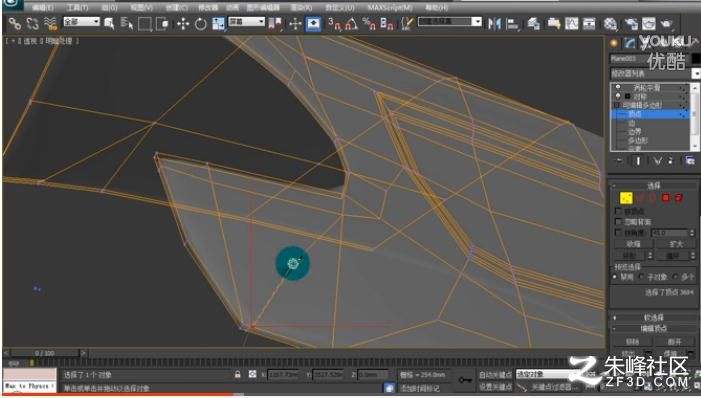The image size is (701, 398).
Task: Open the Material Editor icon
Action: tap(611, 24)
